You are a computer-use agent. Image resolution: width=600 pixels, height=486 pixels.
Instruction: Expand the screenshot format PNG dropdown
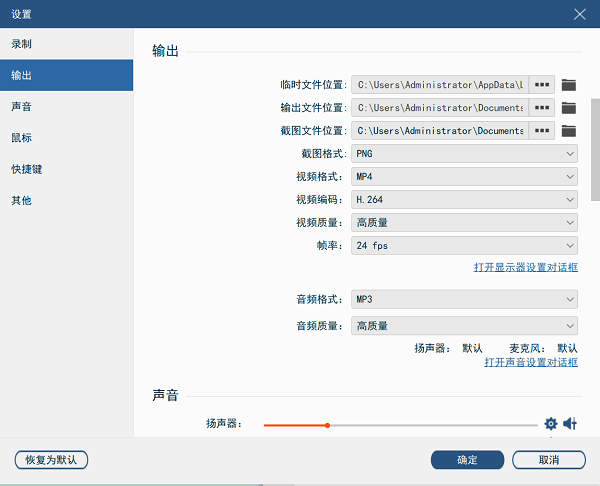[x=464, y=154]
